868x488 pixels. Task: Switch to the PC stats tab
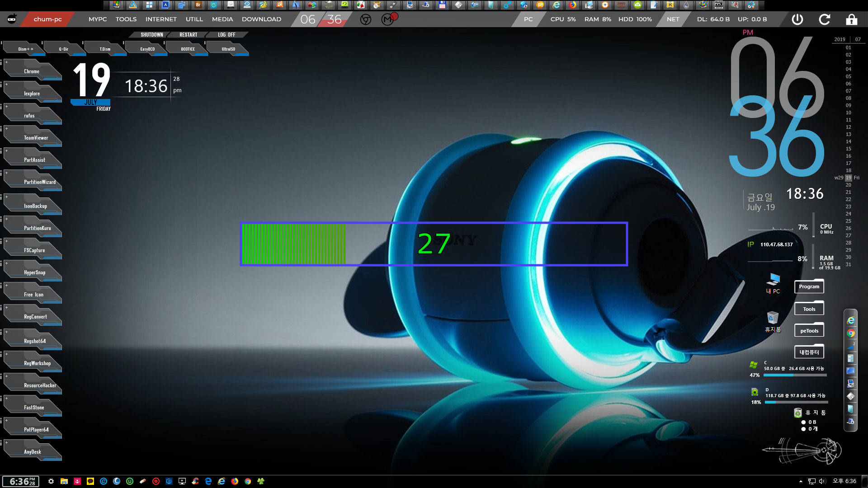click(x=528, y=19)
